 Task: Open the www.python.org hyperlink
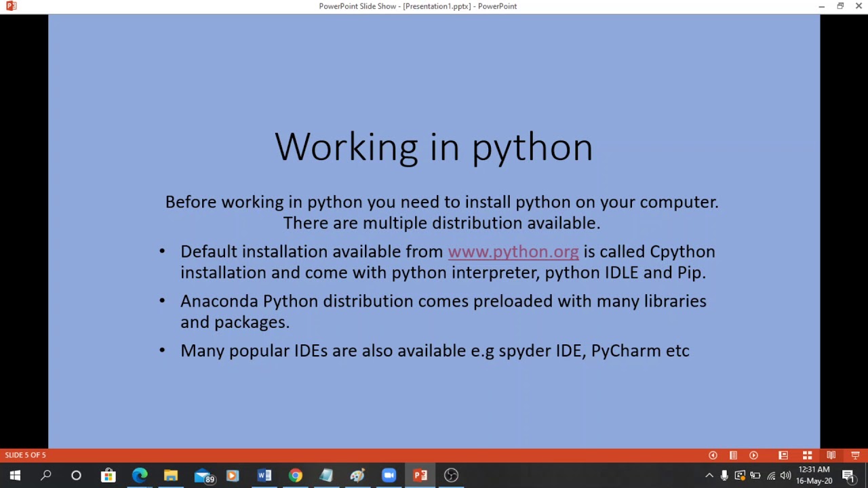pos(513,251)
